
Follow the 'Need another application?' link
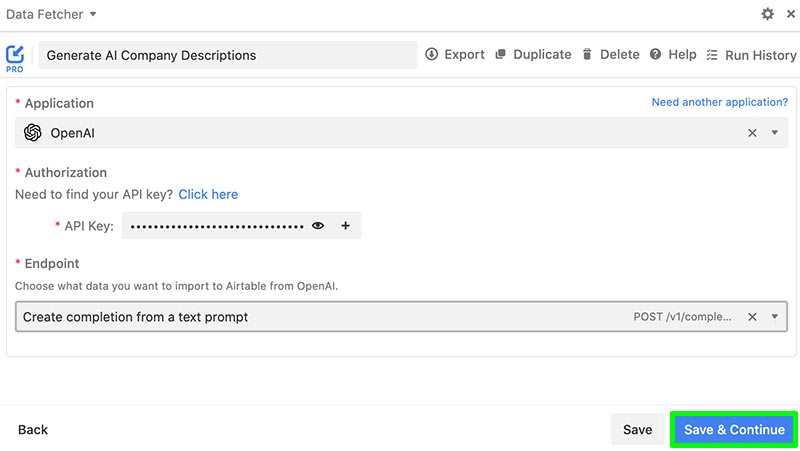tap(719, 102)
